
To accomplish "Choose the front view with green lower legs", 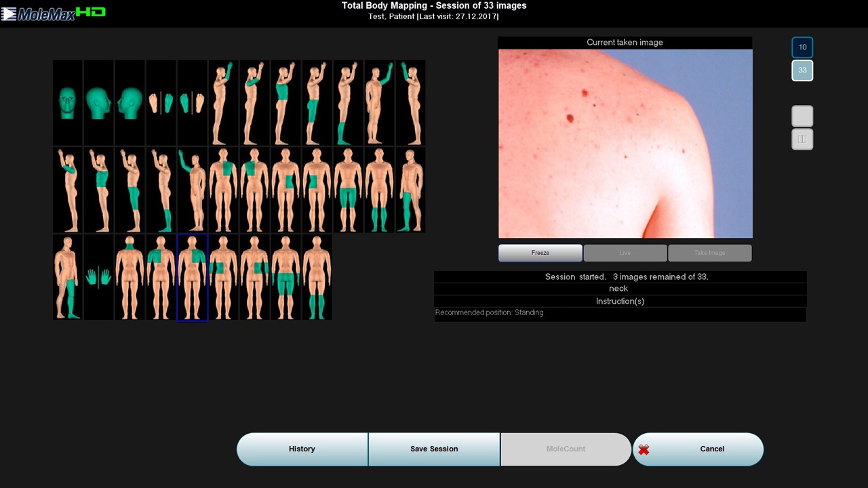I will click(x=379, y=190).
